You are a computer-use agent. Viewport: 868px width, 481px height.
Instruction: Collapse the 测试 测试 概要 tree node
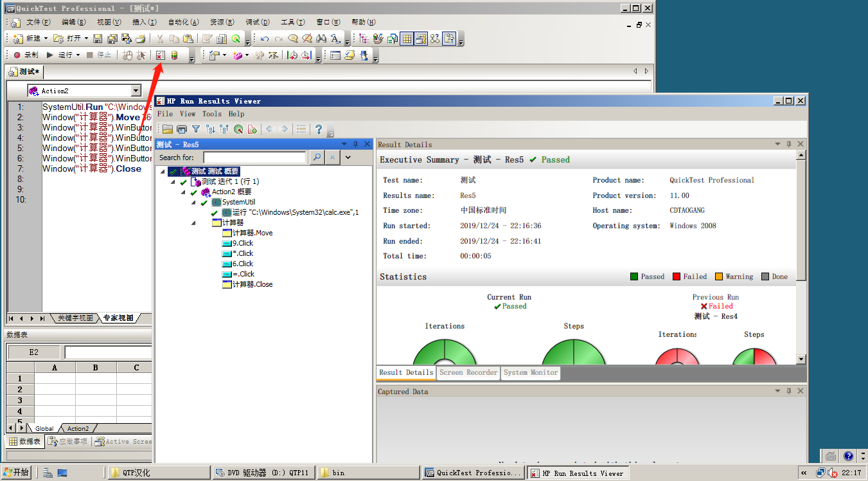tap(163, 171)
